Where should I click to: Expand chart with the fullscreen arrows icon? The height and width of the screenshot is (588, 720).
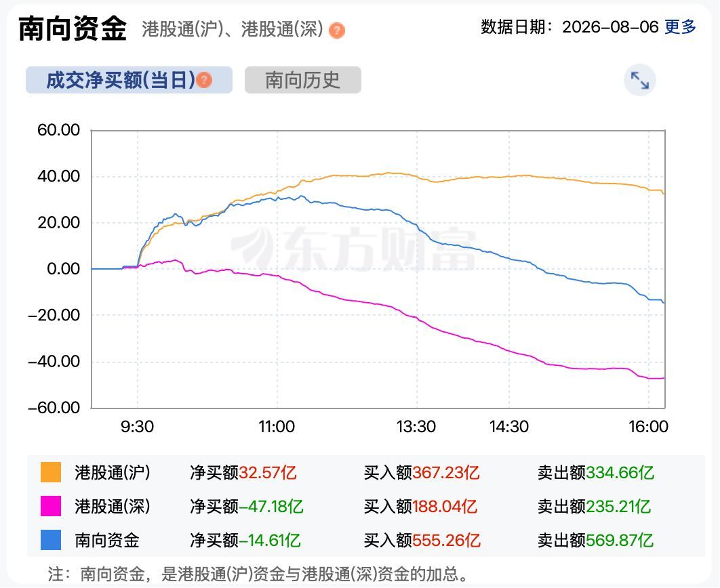pyautogui.click(x=639, y=80)
